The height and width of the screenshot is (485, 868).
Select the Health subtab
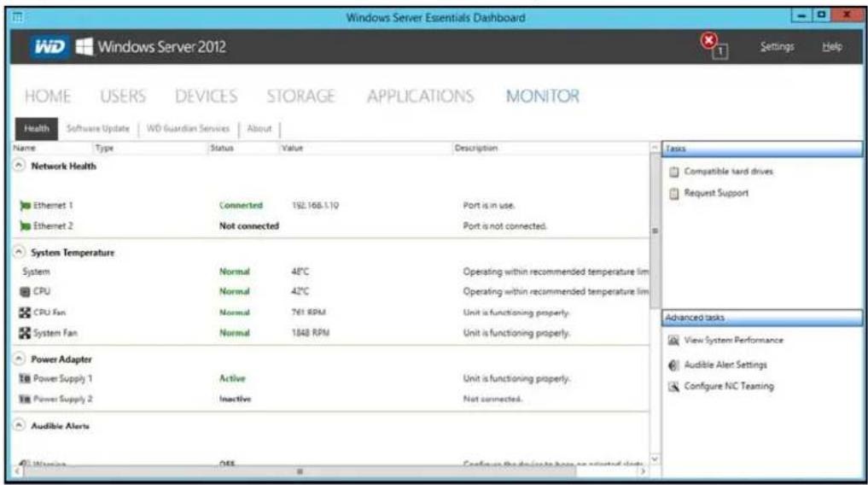coord(37,128)
